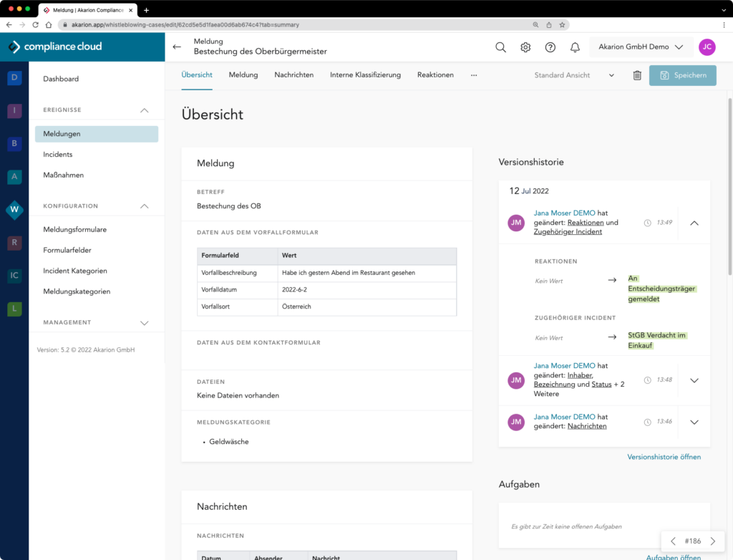Open the Versionshistorie öffnen link
The image size is (733, 560).
click(x=664, y=457)
